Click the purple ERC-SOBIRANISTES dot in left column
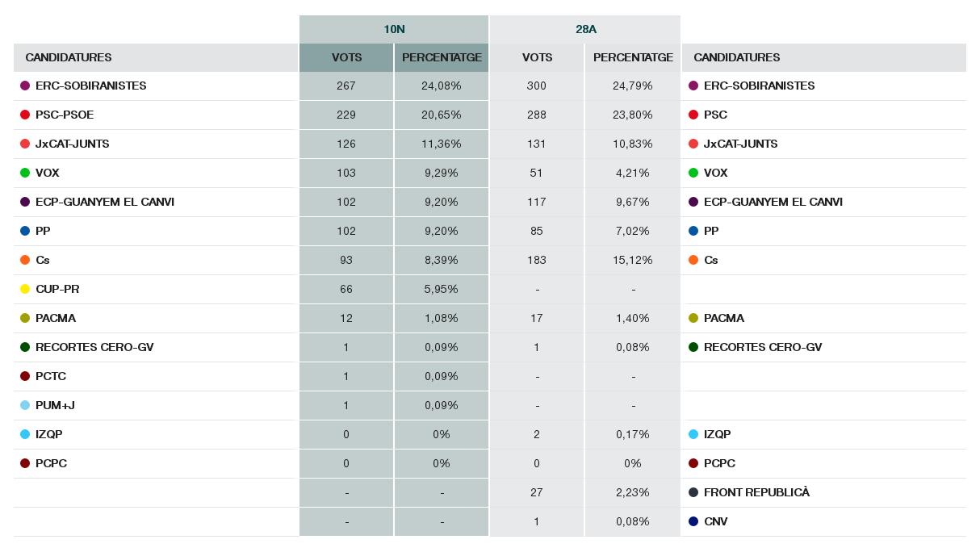 tap(25, 86)
